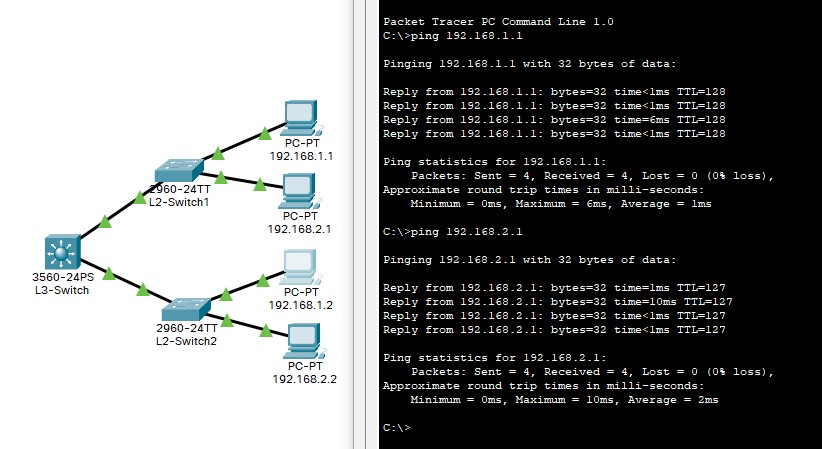The width and height of the screenshot is (822, 449).
Task: Click the L3-Switch label
Action: point(62,290)
